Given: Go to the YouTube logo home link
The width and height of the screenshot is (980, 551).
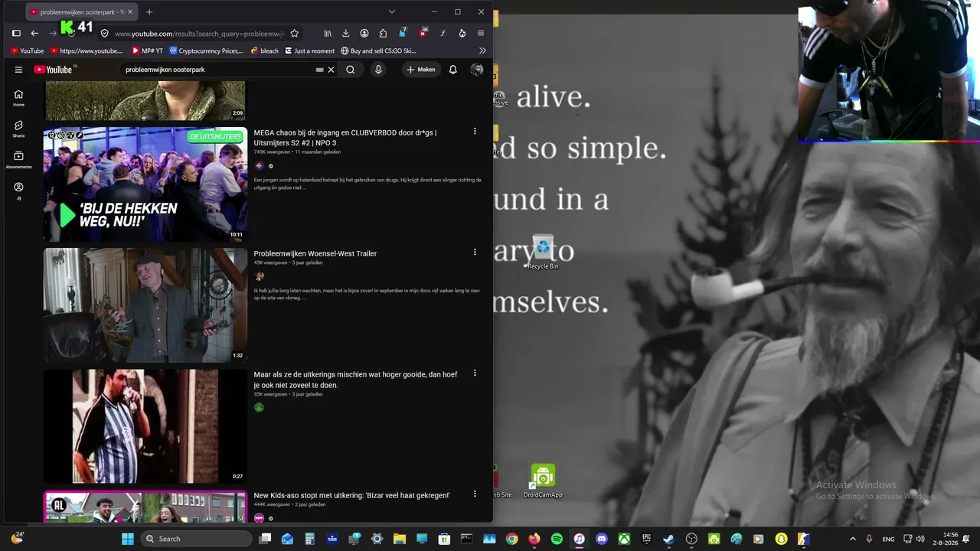Looking at the screenshot, I should click(53, 70).
